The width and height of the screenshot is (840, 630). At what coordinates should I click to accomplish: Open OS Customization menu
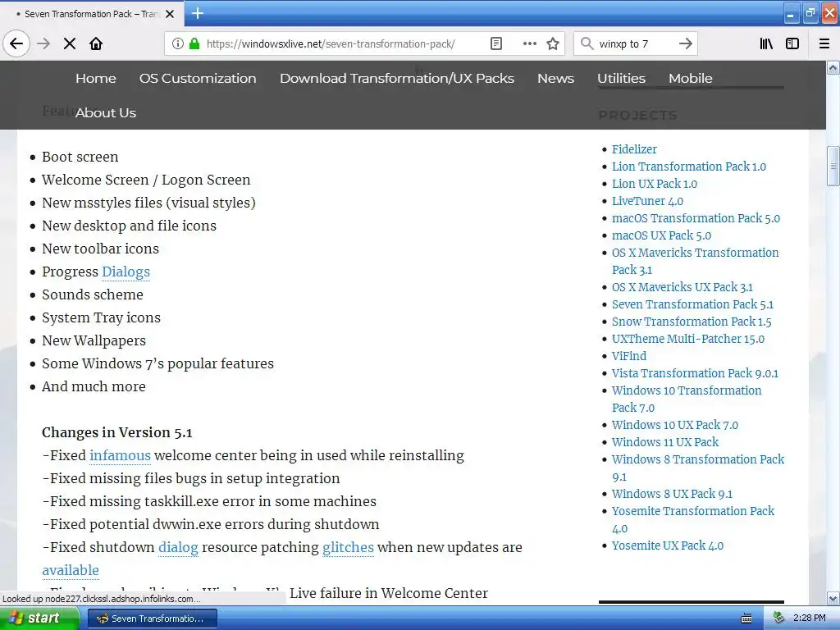coord(198,78)
